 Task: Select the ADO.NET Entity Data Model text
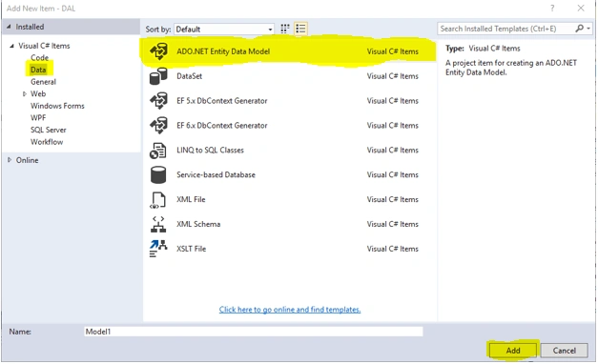pos(223,51)
